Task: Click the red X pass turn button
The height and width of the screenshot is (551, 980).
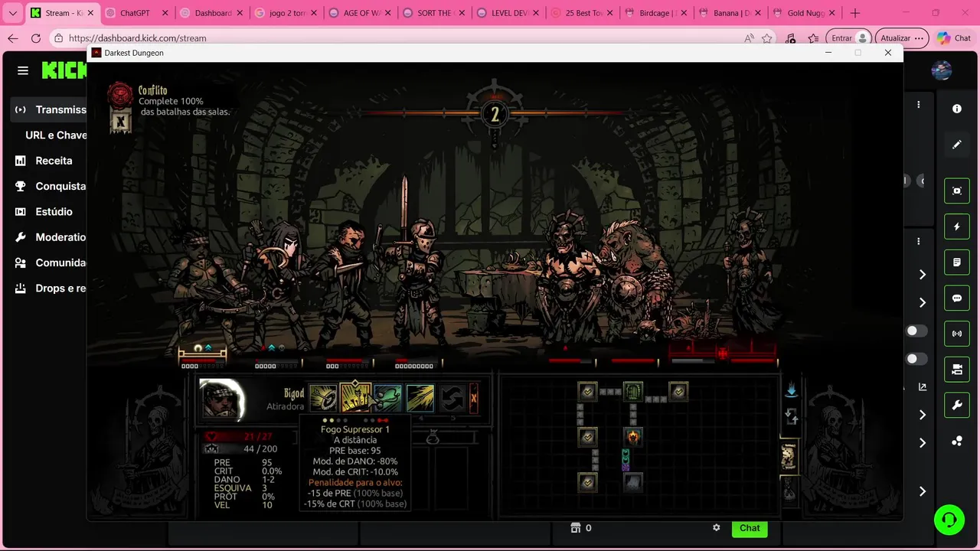Action: click(x=473, y=398)
